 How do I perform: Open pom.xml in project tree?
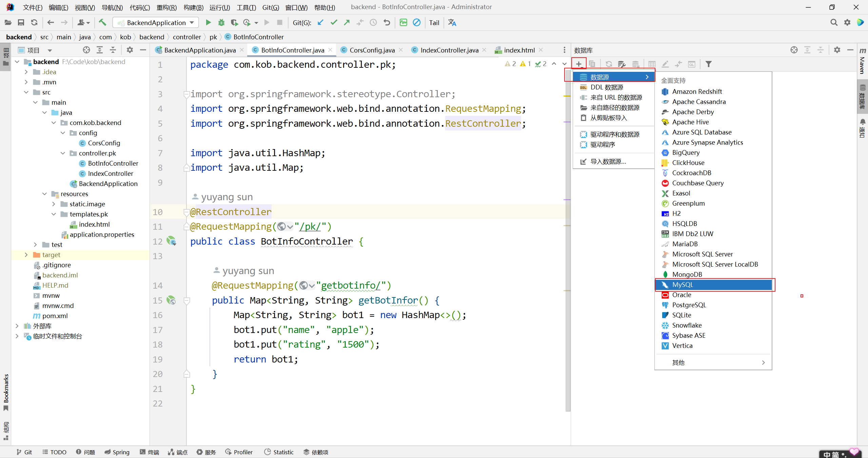[55, 316]
